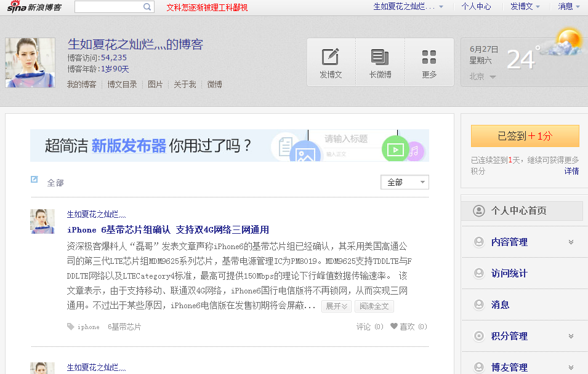The width and height of the screenshot is (588, 374).
Task: Click the 新版发布器 promo banner
Action: (230, 145)
